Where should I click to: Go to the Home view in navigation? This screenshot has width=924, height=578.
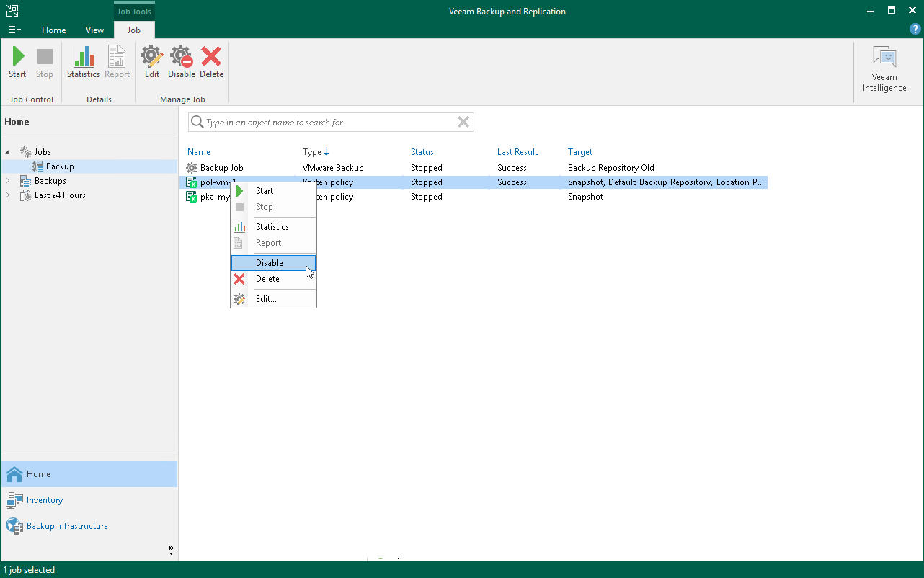tap(89, 474)
